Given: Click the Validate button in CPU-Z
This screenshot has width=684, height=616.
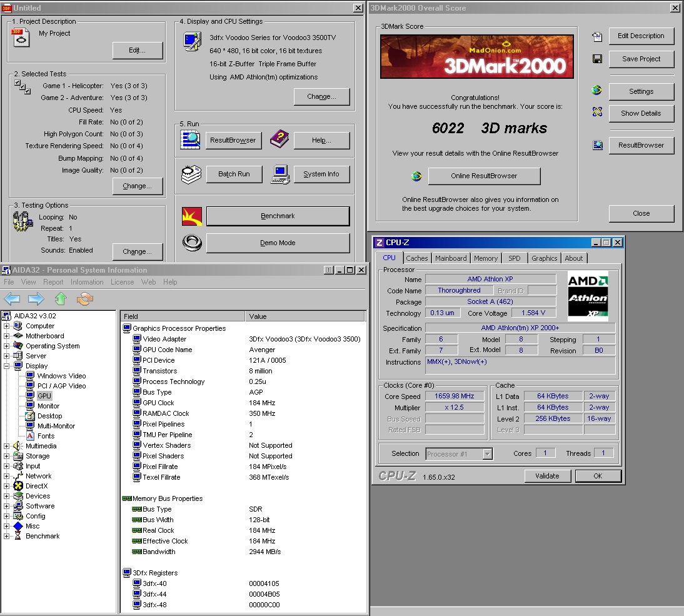Looking at the screenshot, I should click(547, 476).
